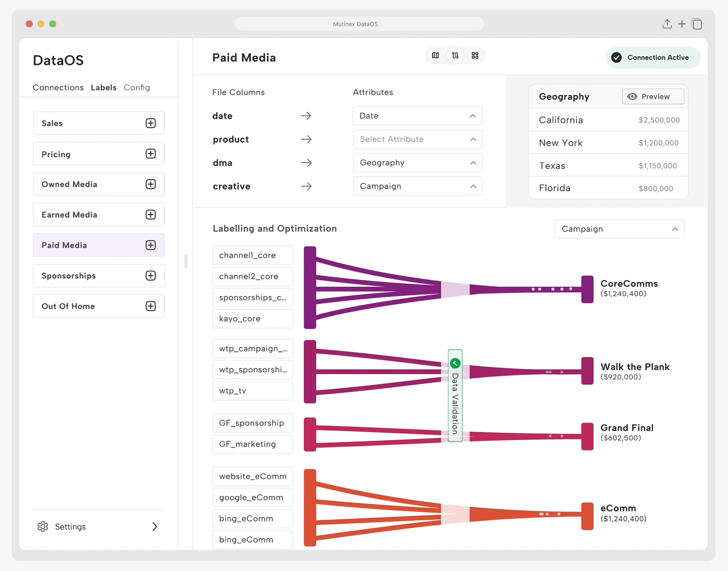
Task: Click the GF_marketing label box
Action: [253, 444]
